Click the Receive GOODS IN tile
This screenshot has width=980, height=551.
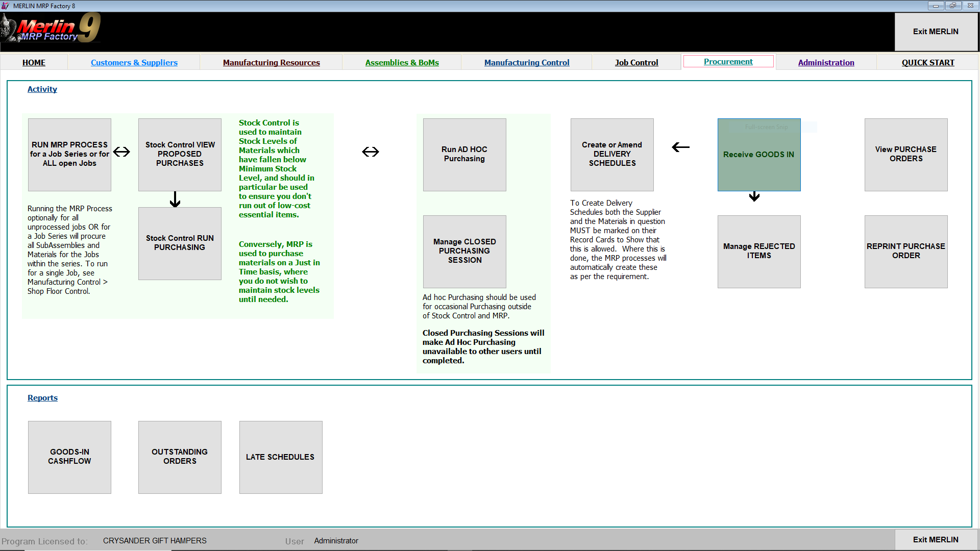(759, 155)
